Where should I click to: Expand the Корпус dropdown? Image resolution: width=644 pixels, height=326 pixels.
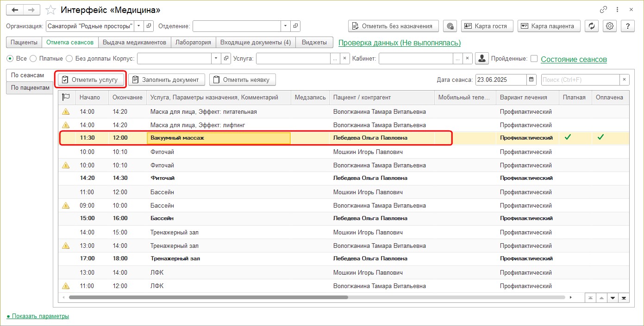[216, 59]
